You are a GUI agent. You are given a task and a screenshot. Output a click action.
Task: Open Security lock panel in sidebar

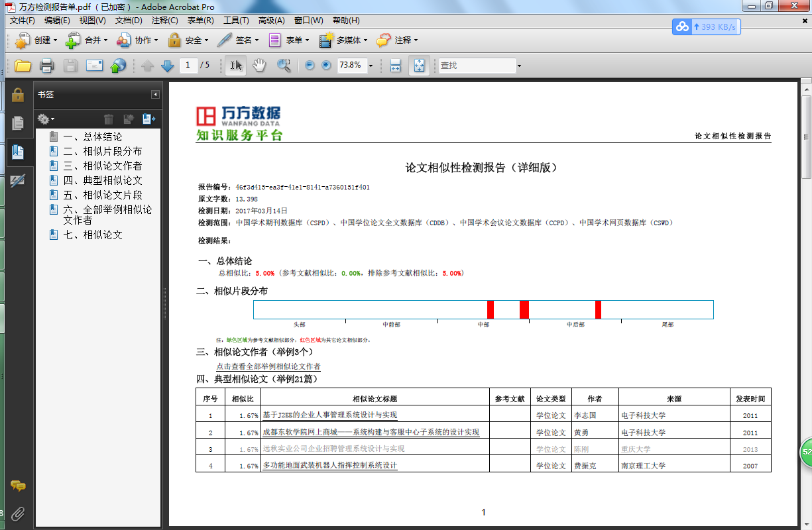(18, 95)
